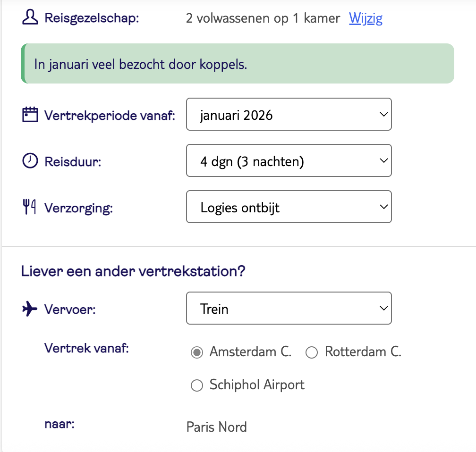Click the Paris Nord destination text
476x452 pixels.
tap(217, 427)
